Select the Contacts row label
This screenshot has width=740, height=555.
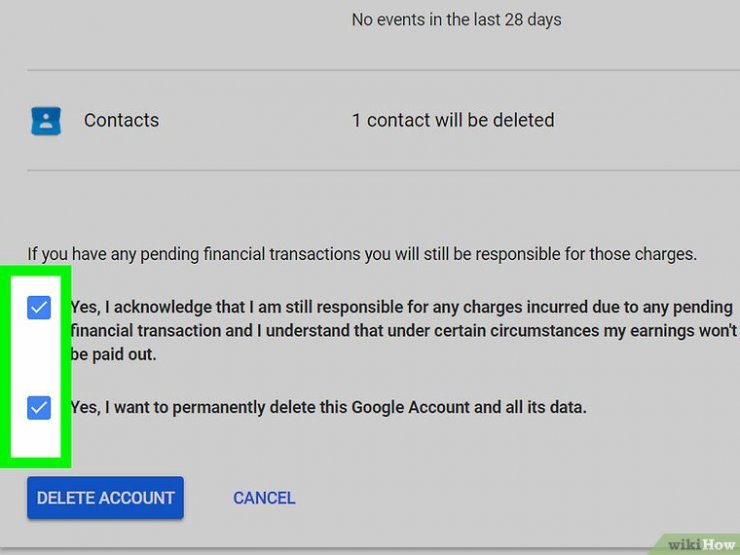click(x=121, y=120)
